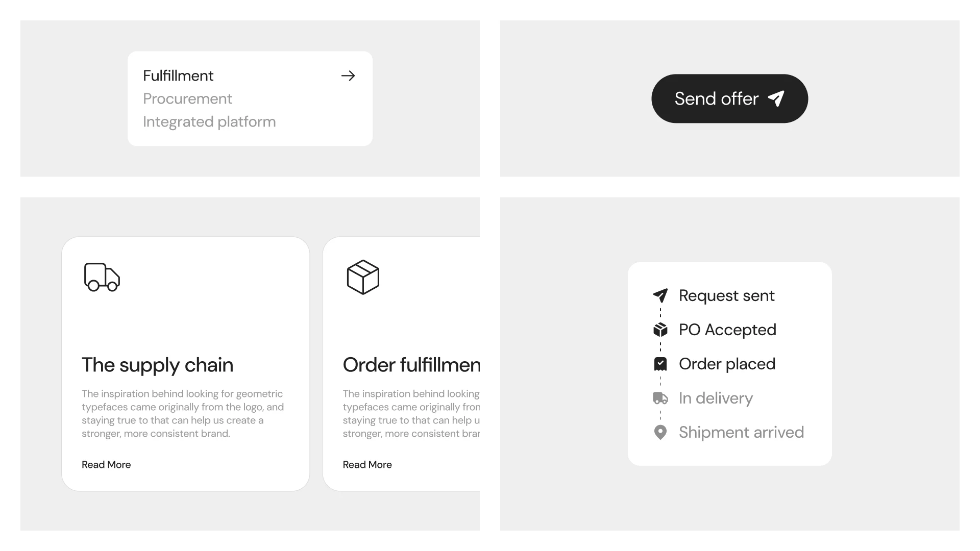Select the paper plane icon beside Request sent
980x551 pixels.
[x=660, y=295]
